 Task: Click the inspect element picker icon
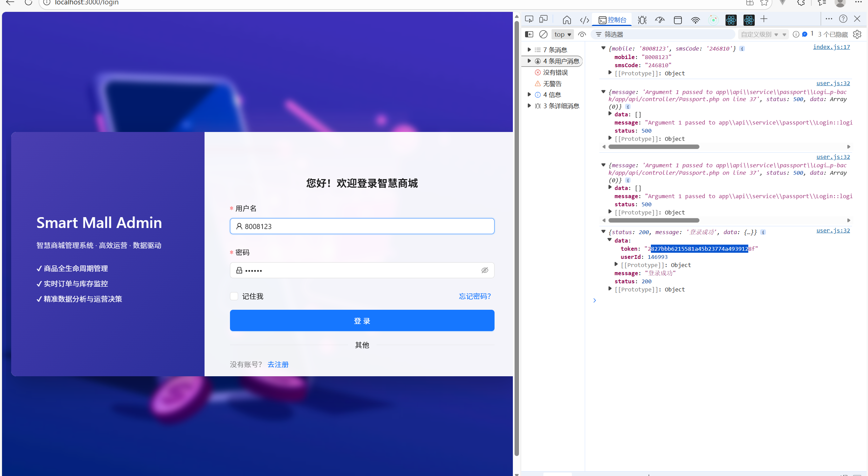point(529,19)
